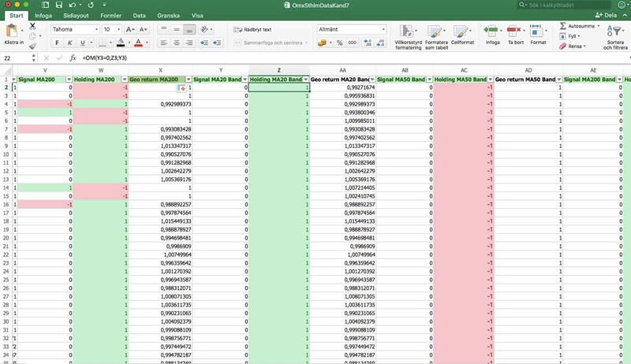Viewport: 631px width, 364px height.
Task: Click the Format Painter brush icon
Action: (x=33, y=46)
